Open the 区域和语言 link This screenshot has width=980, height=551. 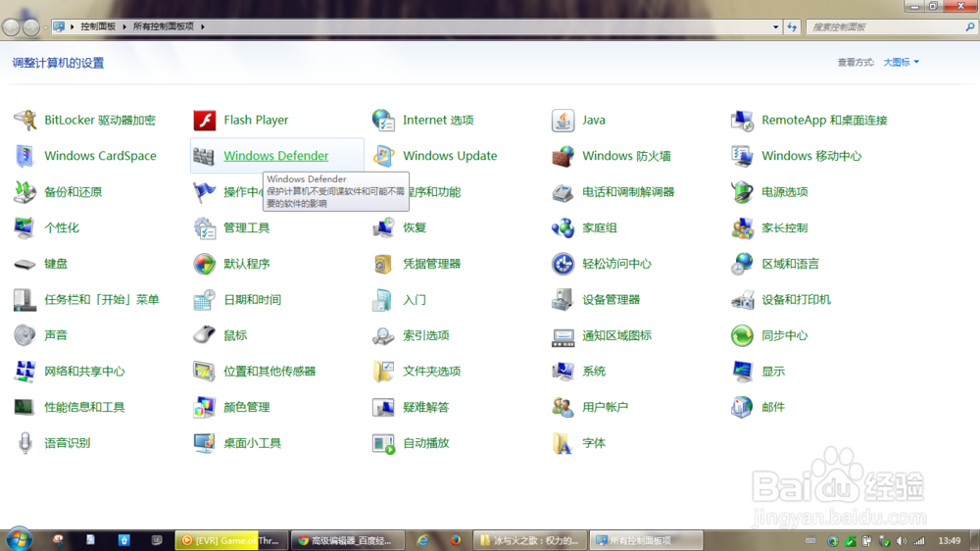(x=790, y=264)
